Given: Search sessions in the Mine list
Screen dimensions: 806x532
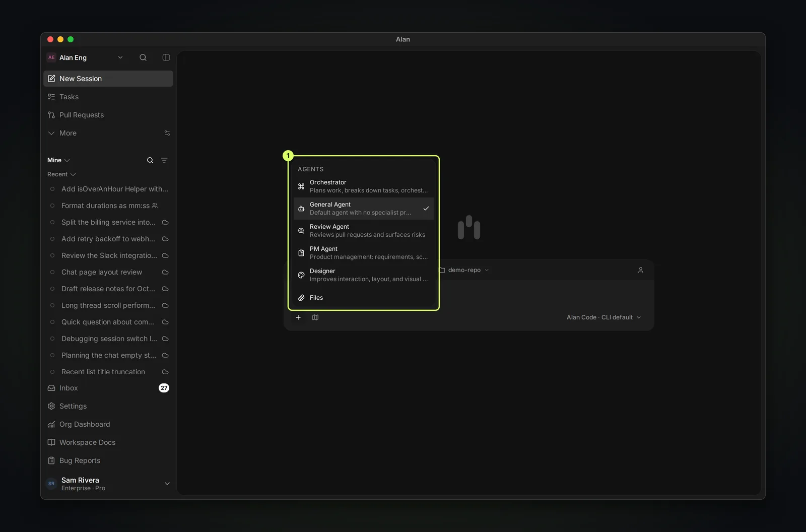Looking at the screenshot, I should point(150,160).
